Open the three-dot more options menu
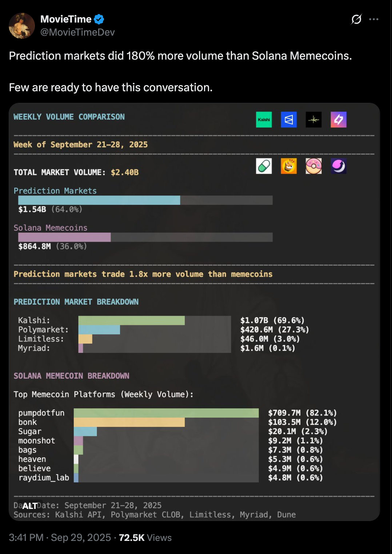The width and height of the screenshot is (392, 554). [374, 19]
